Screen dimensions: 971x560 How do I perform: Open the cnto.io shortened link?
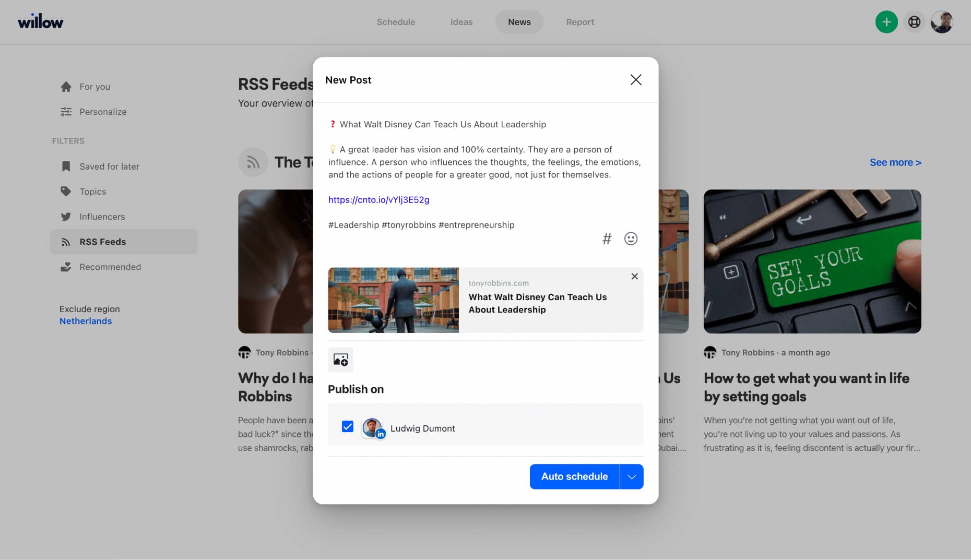click(x=378, y=199)
